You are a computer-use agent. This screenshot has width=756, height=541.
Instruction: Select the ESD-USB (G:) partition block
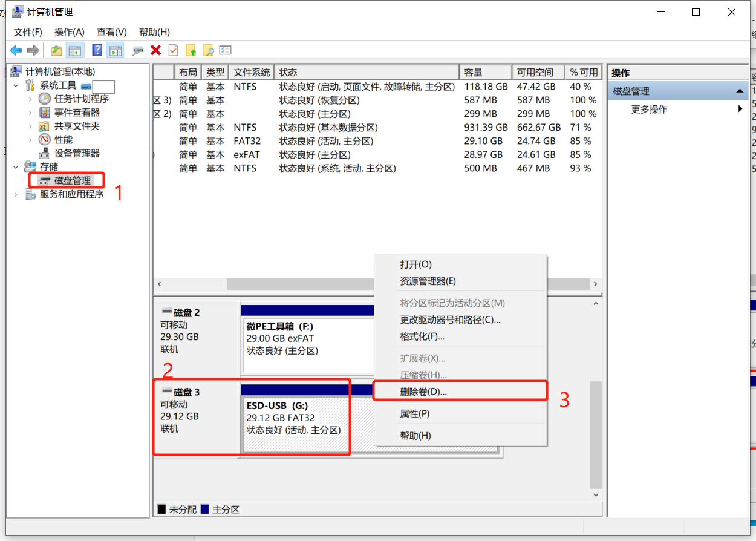(296, 416)
